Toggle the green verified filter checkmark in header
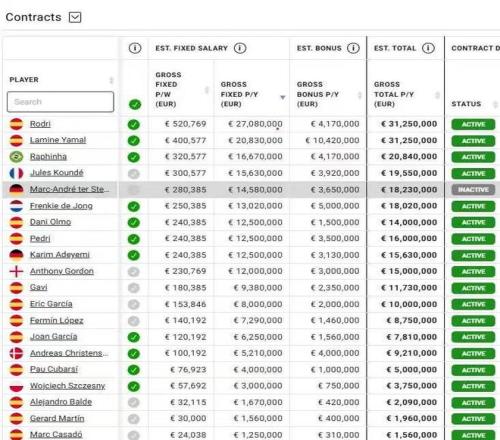500x440 pixels. [x=135, y=104]
